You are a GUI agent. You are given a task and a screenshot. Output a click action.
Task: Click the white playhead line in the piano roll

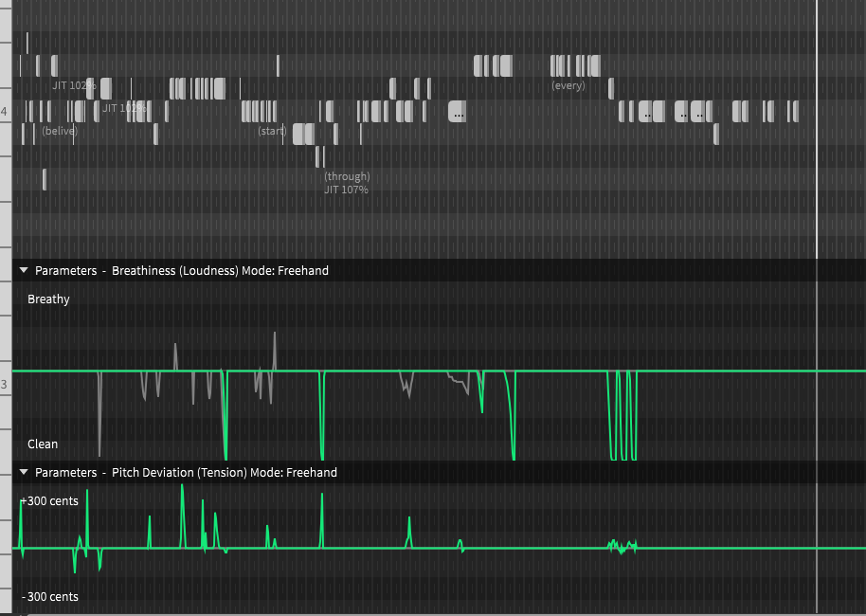[817, 190]
